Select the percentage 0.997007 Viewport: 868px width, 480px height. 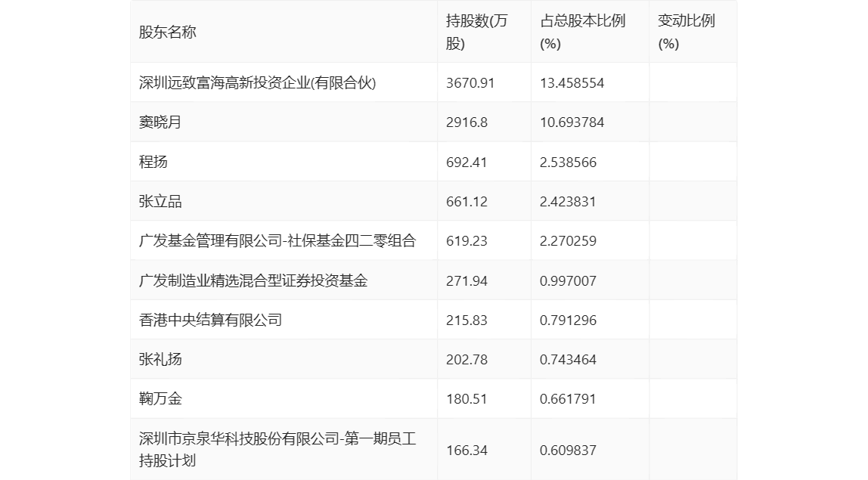[568, 280]
